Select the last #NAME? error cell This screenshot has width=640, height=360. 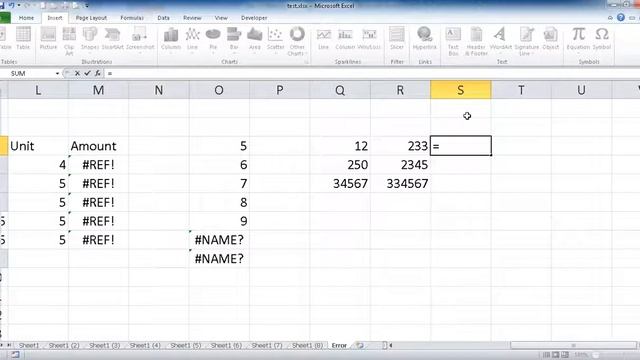click(x=219, y=259)
